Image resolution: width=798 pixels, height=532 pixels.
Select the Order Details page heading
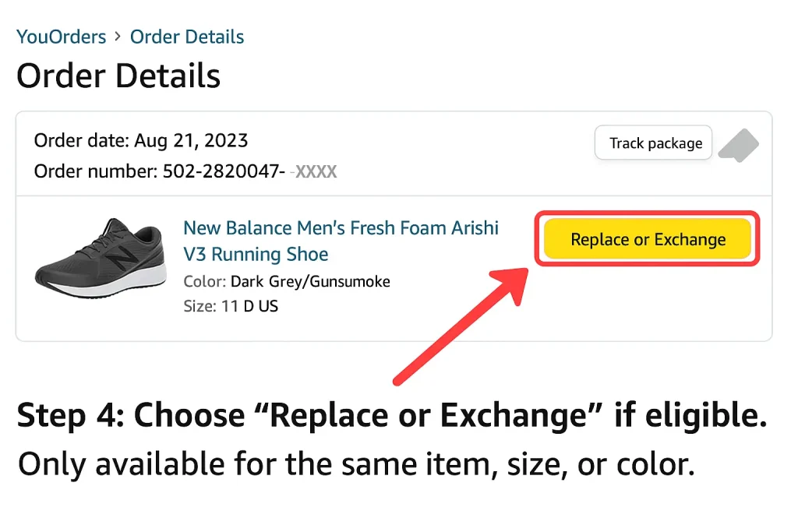pyautogui.click(x=118, y=75)
